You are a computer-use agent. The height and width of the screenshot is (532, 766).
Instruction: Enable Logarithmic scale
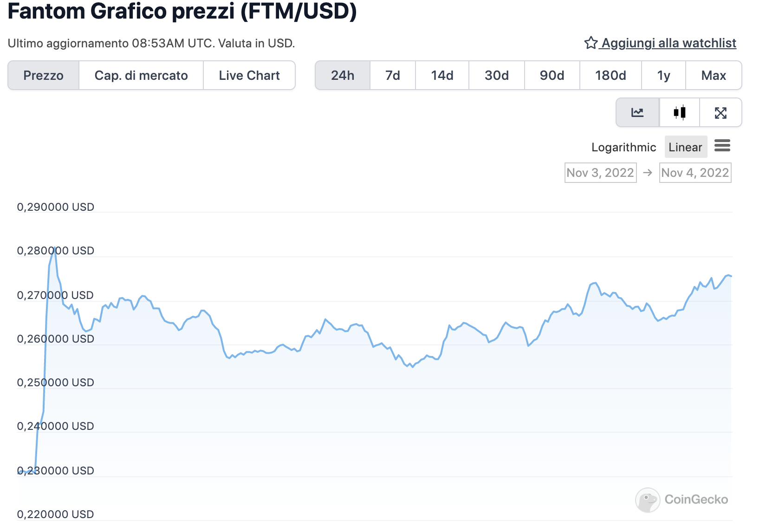point(623,147)
